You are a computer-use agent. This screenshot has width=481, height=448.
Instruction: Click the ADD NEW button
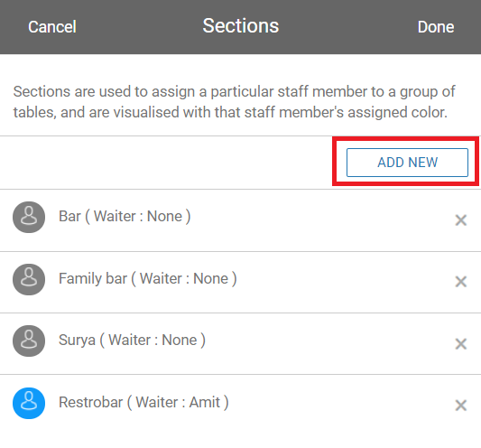(407, 163)
